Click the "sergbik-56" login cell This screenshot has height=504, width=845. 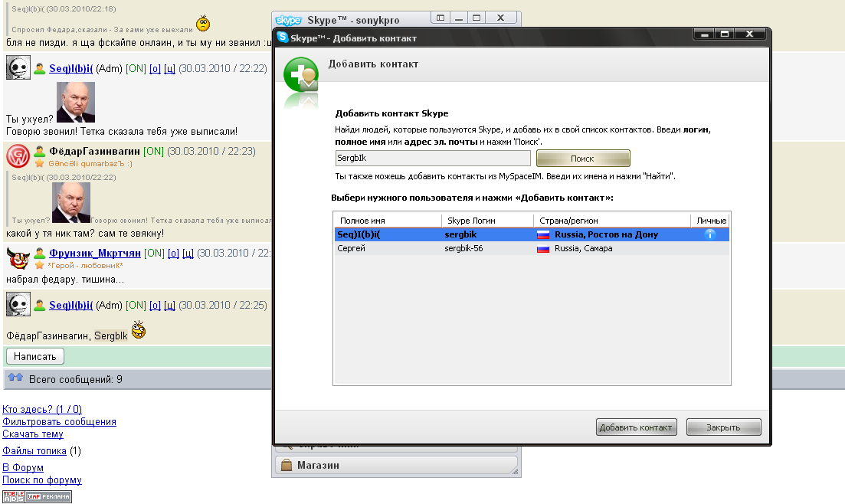(463, 248)
